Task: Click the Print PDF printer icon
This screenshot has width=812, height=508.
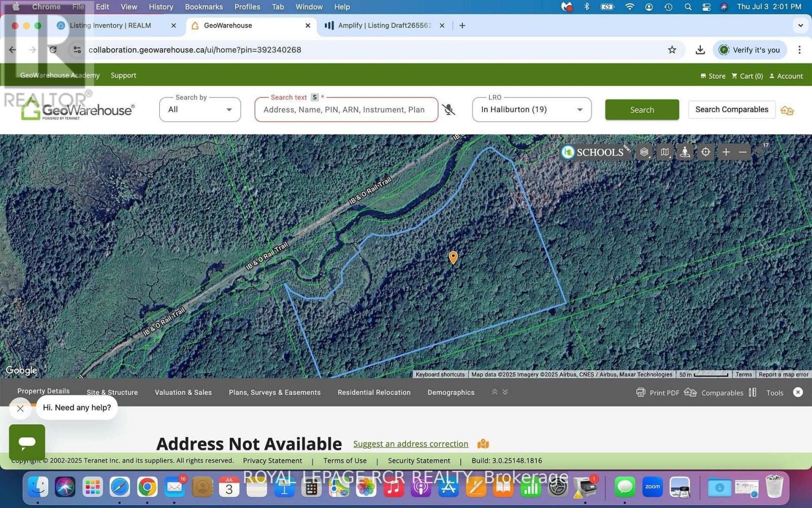Action: (x=641, y=392)
